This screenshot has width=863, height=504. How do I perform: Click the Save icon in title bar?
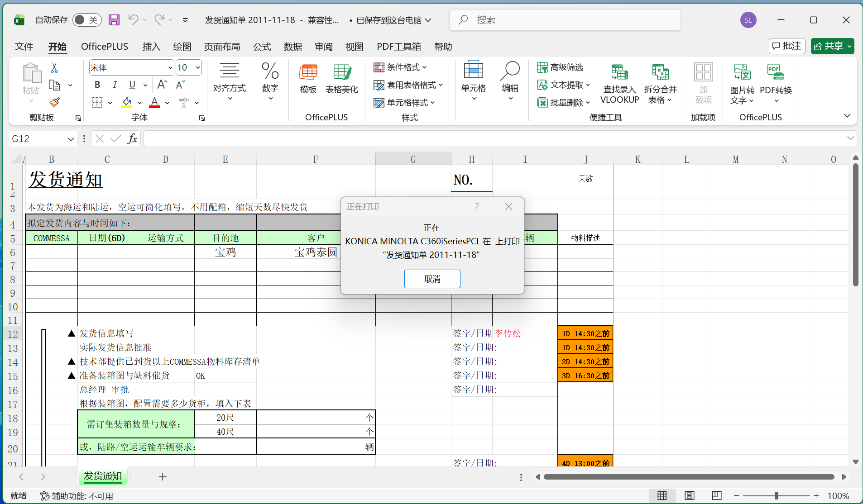tap(114, 20)
